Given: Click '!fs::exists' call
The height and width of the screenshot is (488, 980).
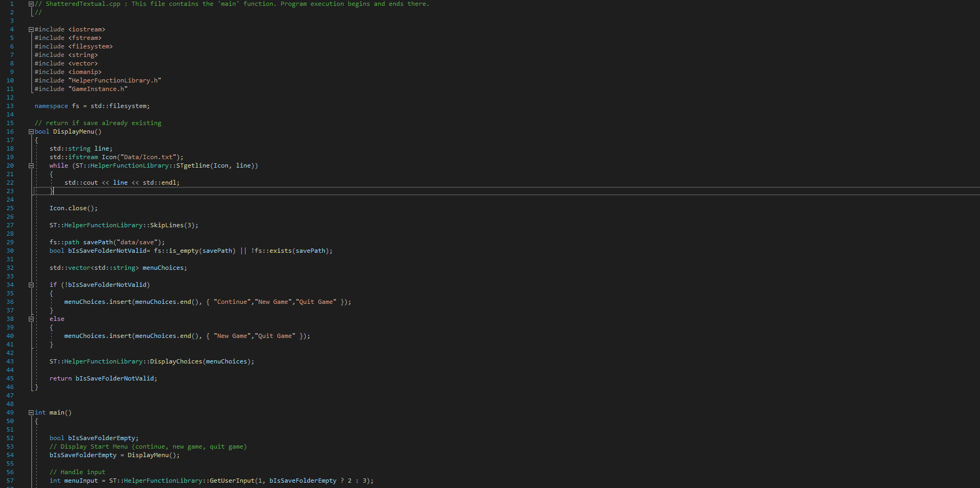Looking at the screenshot, I should 271,251.
